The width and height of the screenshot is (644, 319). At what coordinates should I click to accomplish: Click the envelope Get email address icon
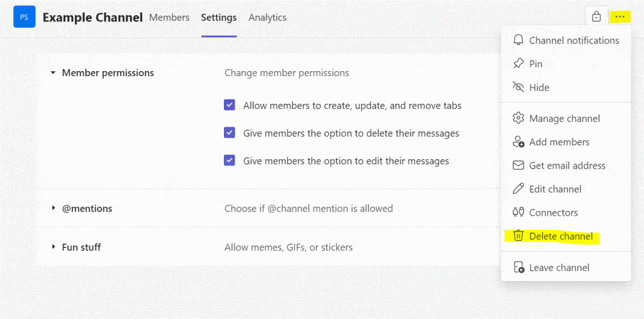click(x=519, y=165)
